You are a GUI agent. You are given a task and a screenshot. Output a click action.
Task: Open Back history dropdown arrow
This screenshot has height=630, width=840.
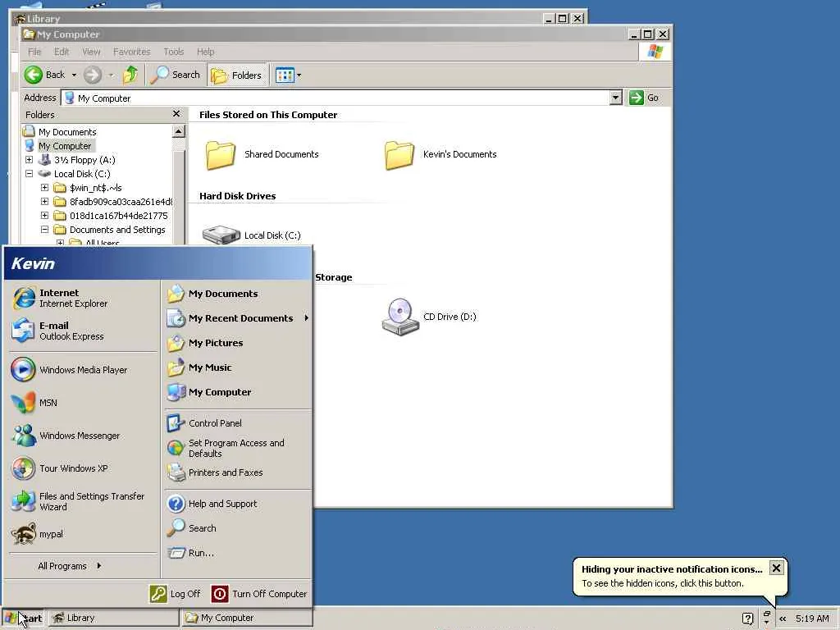[x=74, y=75]
